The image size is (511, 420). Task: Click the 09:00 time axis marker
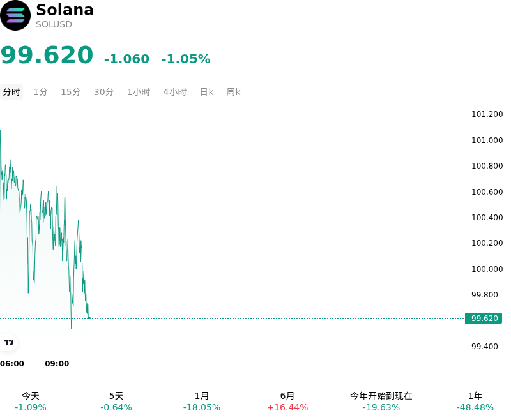click(x=57, y=363)
